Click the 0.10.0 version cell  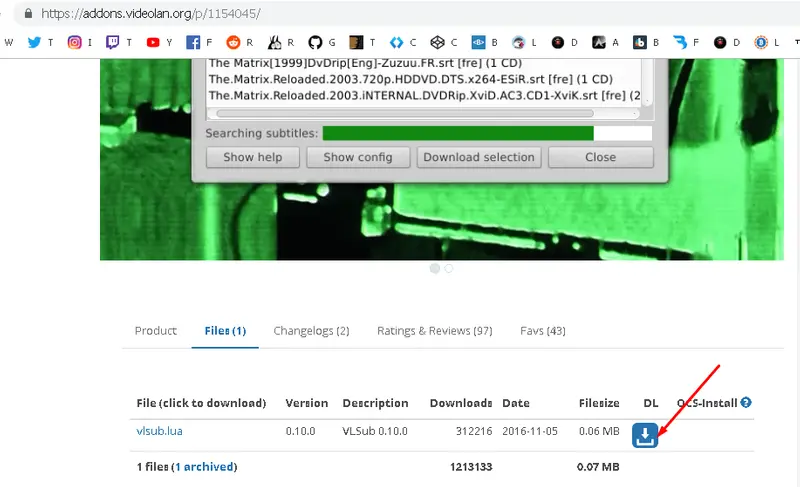click(301, 431)
